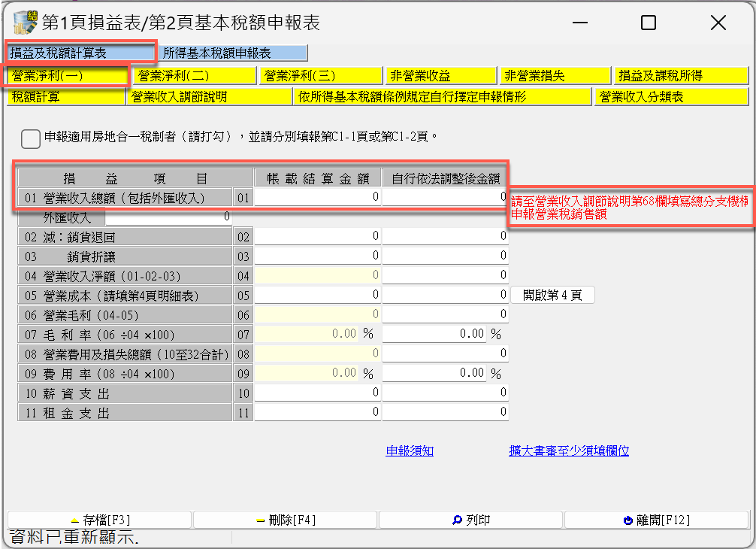Check the 申報適用房地合一稅制者 checkbox

(x=30, y=138)
